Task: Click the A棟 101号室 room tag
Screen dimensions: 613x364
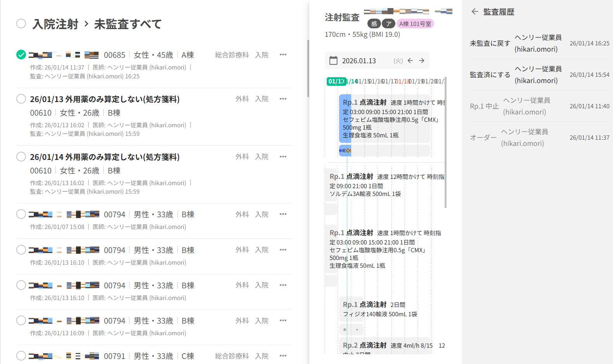Action: tap(415, 24)
